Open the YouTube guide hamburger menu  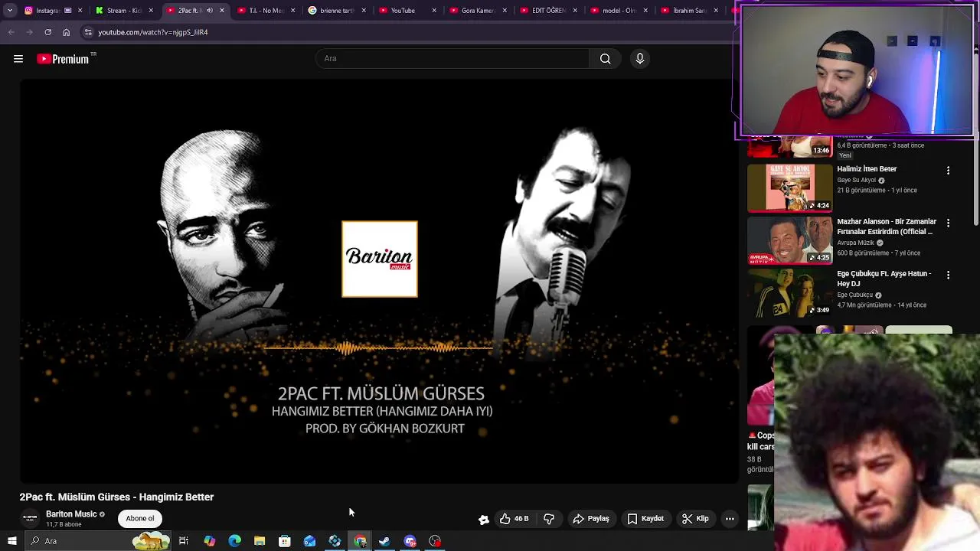18,59
